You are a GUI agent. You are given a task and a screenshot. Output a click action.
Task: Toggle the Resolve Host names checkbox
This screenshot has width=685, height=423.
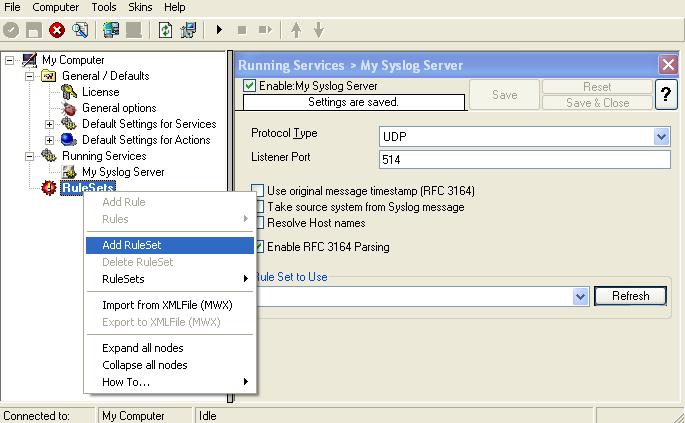(259, 223)
